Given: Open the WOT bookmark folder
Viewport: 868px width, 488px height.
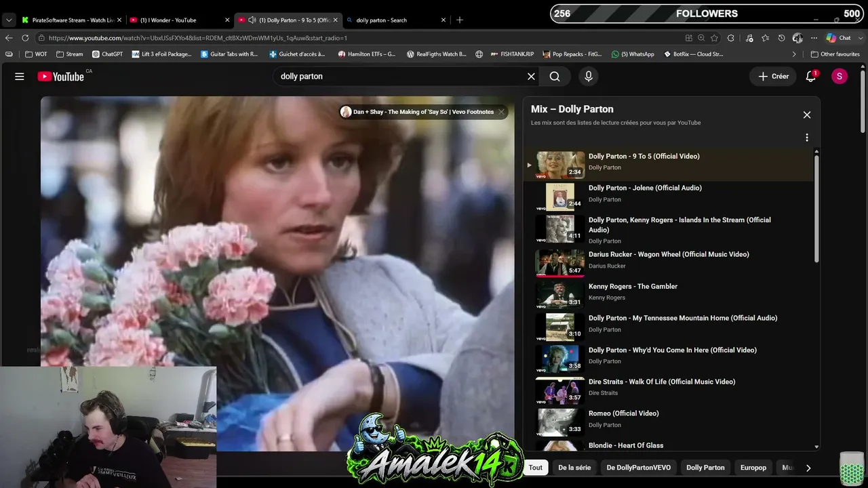Looking at the screenshot, I should click(x=36, y=54).
